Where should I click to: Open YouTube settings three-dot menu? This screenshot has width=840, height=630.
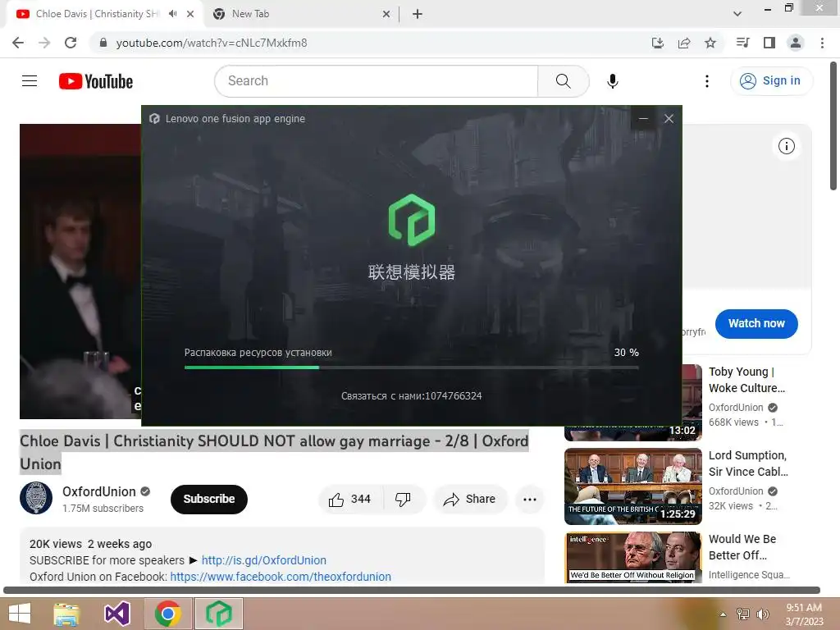[x=707, y=81]
